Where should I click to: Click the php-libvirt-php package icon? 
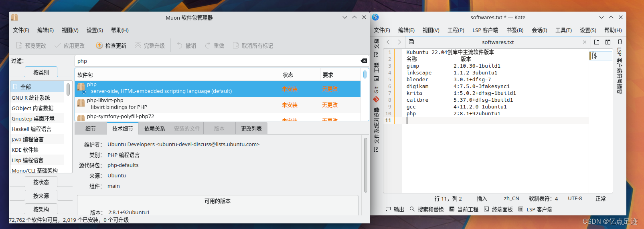(x=81, y=103)
